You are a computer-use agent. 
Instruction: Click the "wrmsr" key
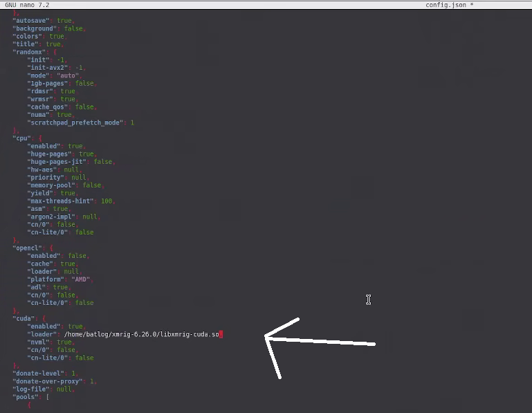click(40, 99)
